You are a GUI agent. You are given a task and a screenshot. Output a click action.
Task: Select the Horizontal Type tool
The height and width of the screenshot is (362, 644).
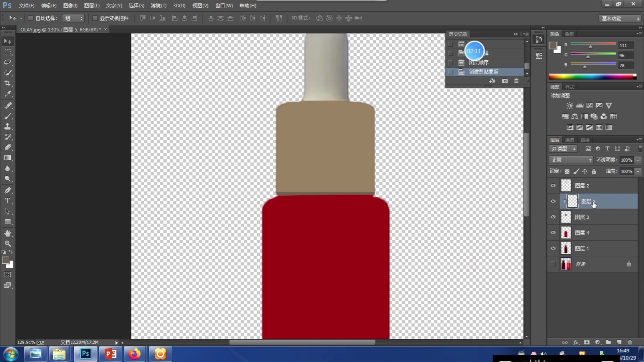(8, 201)
